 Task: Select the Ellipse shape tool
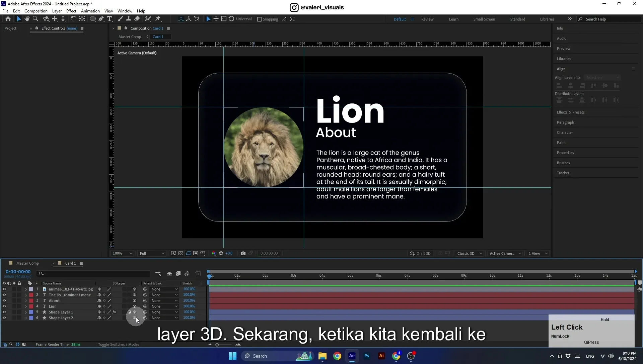(x=93, y=19)
